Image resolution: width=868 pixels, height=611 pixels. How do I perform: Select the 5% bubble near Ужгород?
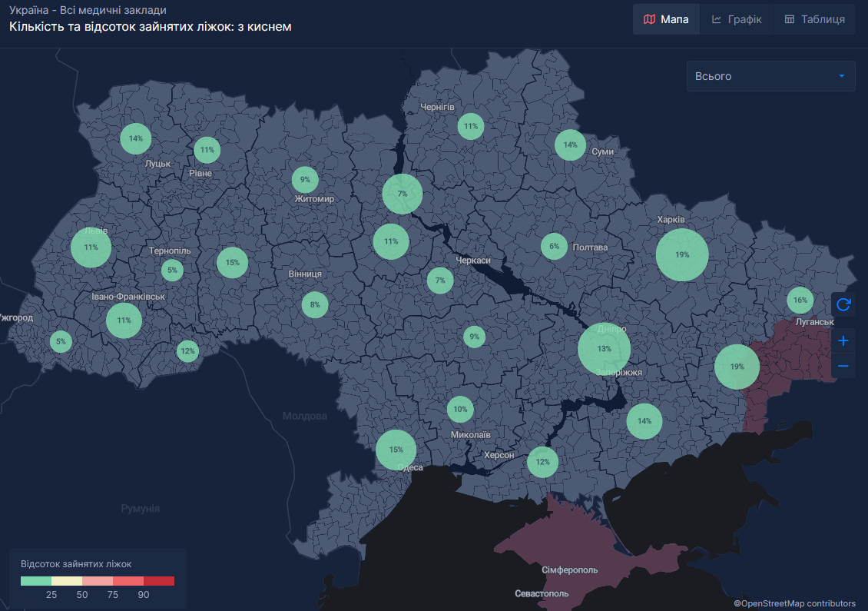tap(61, 342)
